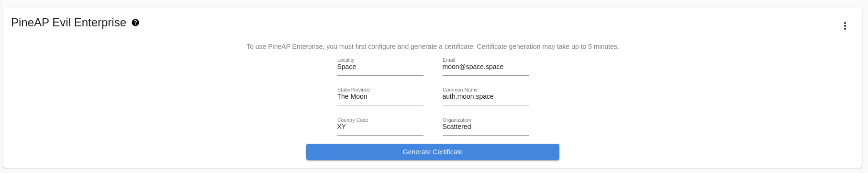Click the Generate Certificate button
The width and height of the screenshot is (868, 173).
click(x=433, y=152)
